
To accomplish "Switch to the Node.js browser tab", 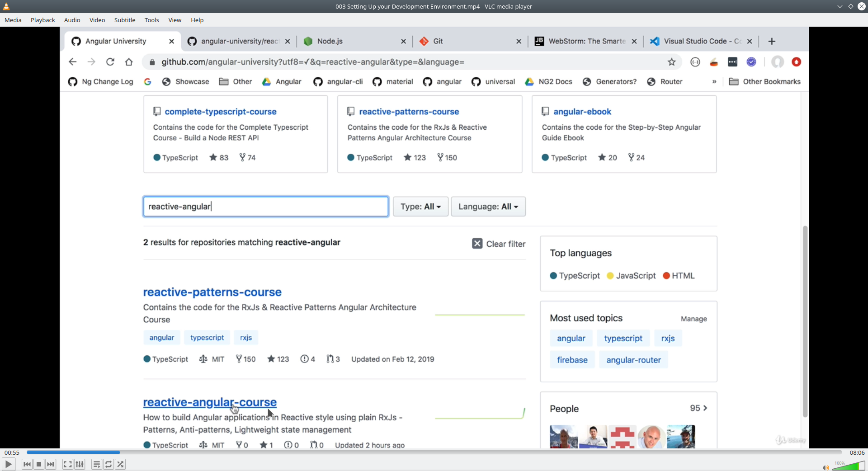I will click(354, 41).
